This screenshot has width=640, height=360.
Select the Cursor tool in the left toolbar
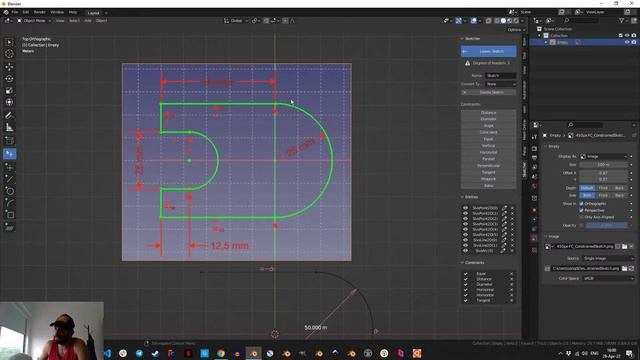coord(9,54)
